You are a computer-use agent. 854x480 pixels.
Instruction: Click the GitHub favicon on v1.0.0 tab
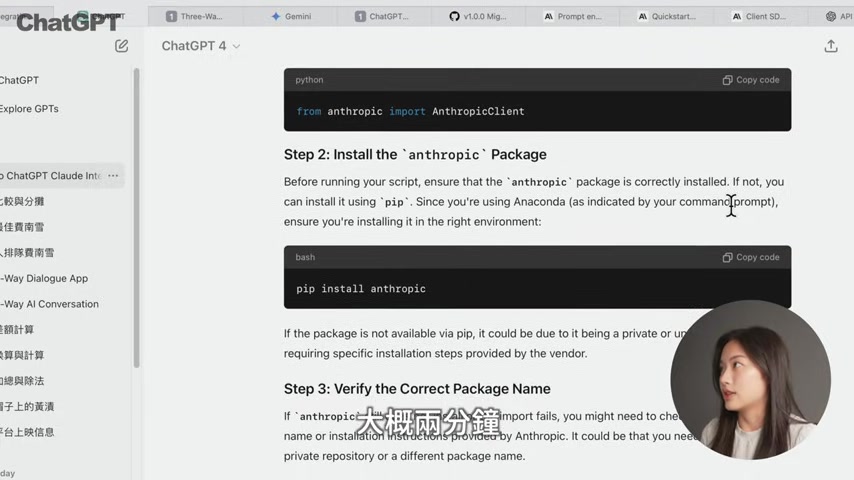[x=454, y=16]
